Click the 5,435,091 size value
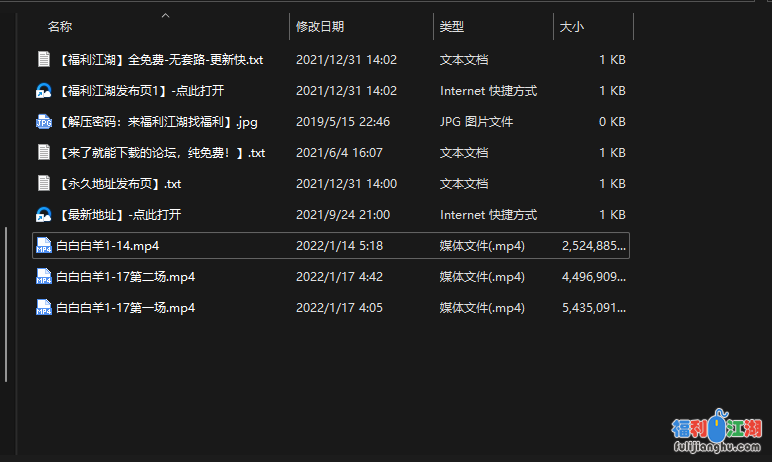Image resolution: width=772 pixels, height=462 pixels. coord(594,308)
